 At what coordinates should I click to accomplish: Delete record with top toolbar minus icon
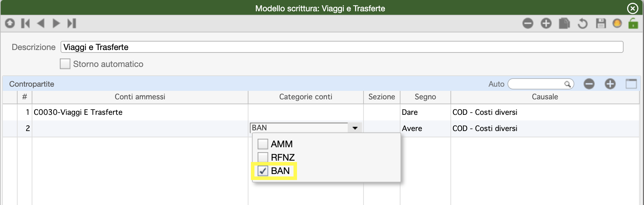point(528,24)
